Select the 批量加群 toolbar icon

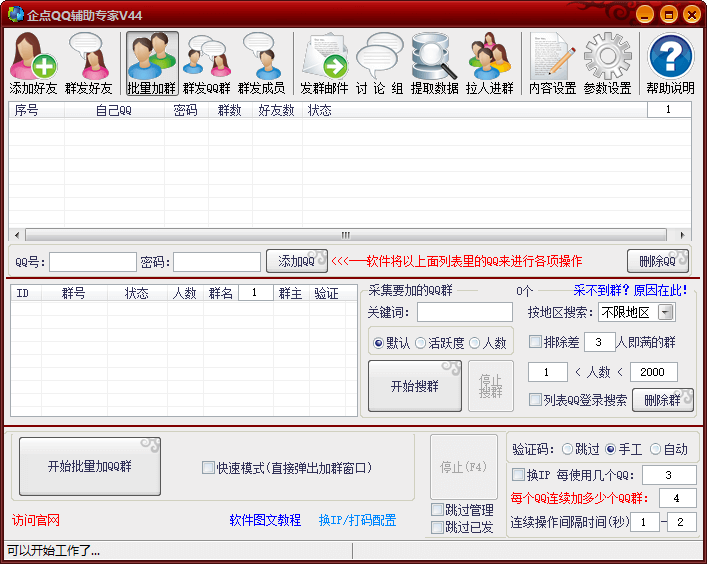[152, 63]
